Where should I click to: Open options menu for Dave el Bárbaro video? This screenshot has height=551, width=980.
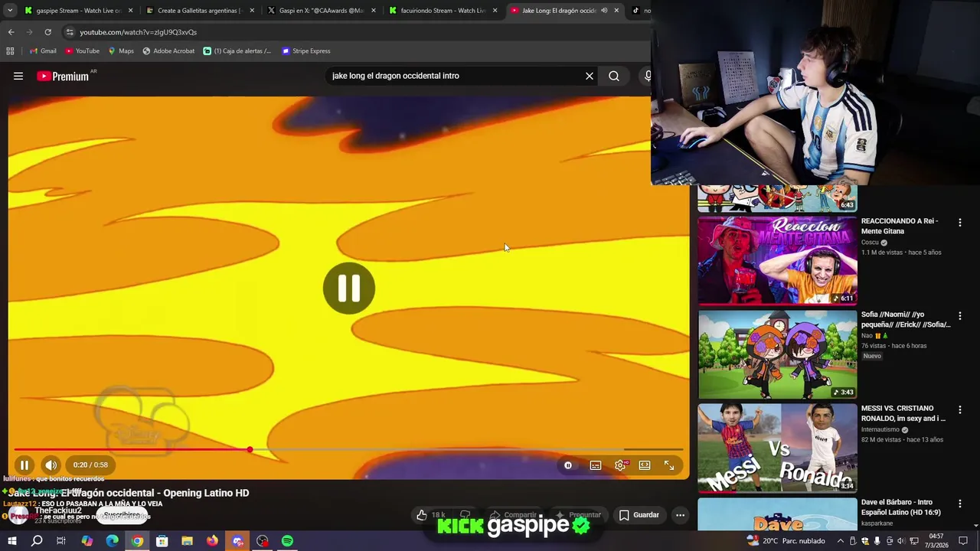(x=960, y=504)
